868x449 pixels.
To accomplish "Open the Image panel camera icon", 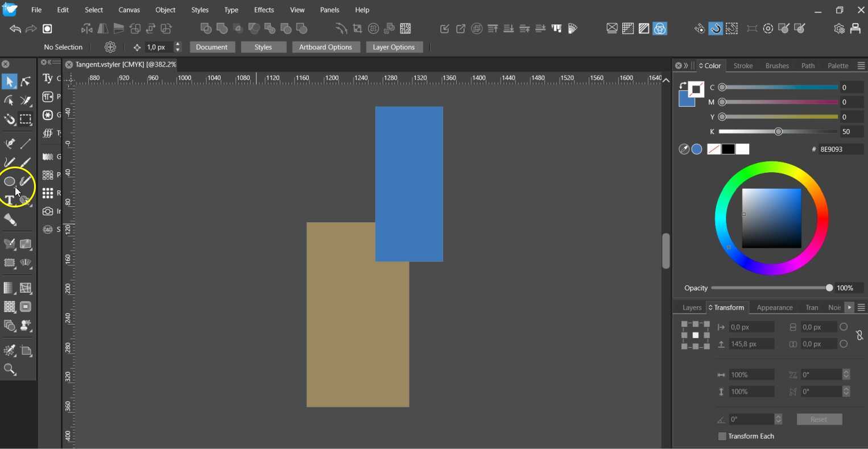I will (x=48, y=211).
